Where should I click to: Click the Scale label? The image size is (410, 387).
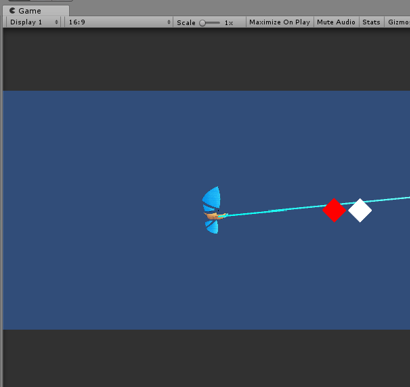click(186, 22)
